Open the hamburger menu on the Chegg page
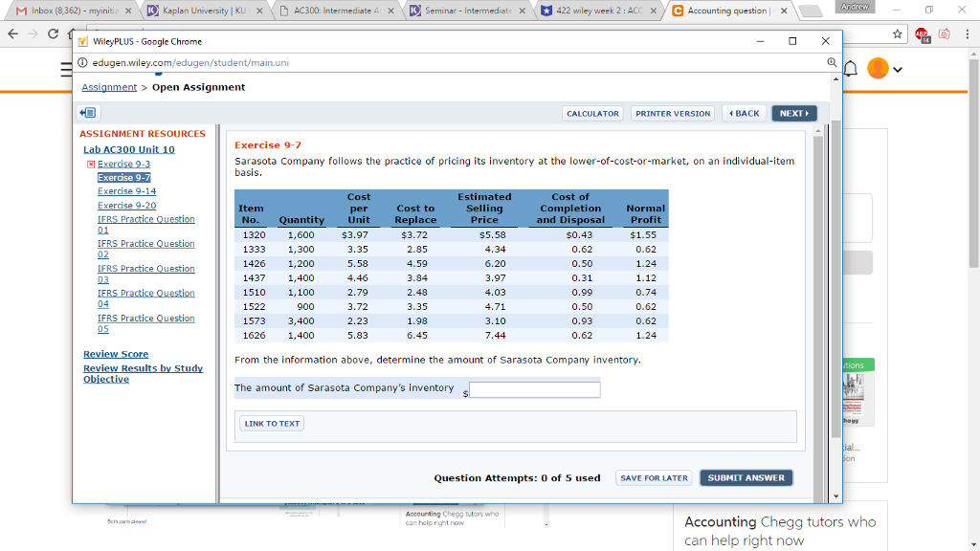980x551 pixels. (66, 69)
